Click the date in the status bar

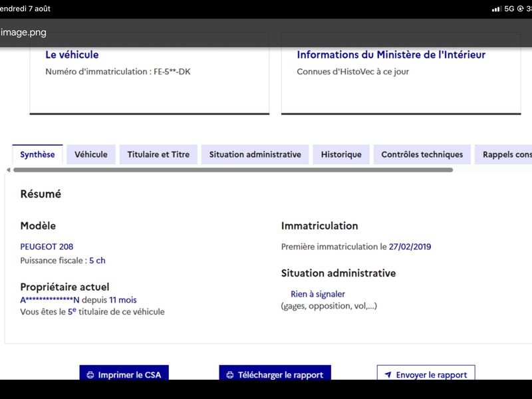pos(25,9)
